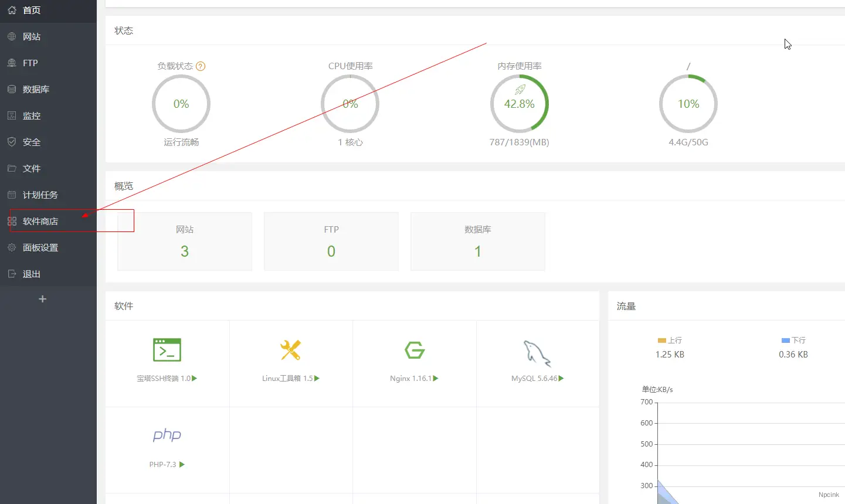Open the Linux工具箱 wrench icon
This screenshot has height=504, width=845.
[291, 350]
